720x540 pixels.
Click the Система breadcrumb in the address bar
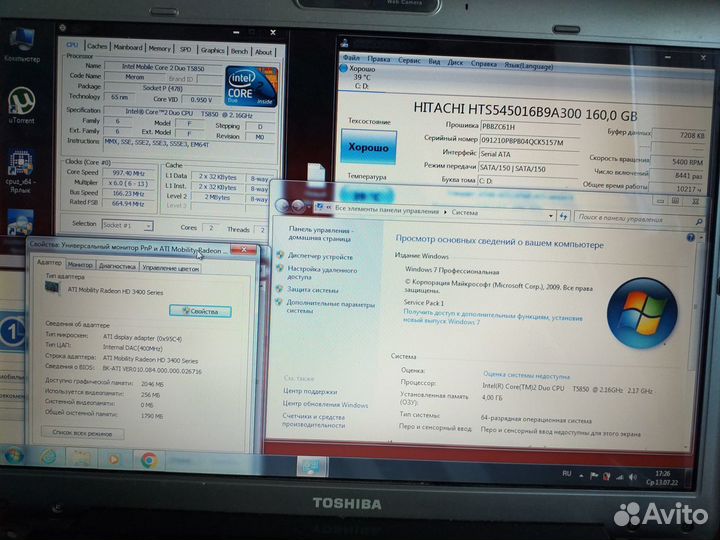click(x=465, y=213)
